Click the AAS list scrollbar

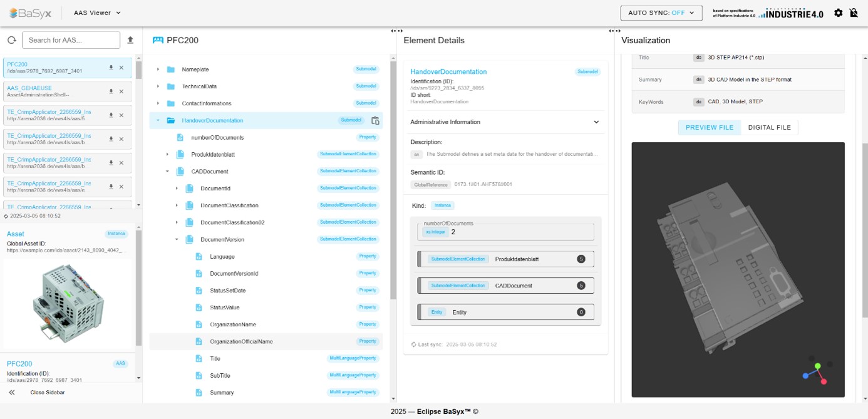pyautogui.click(x=138, y=69)
